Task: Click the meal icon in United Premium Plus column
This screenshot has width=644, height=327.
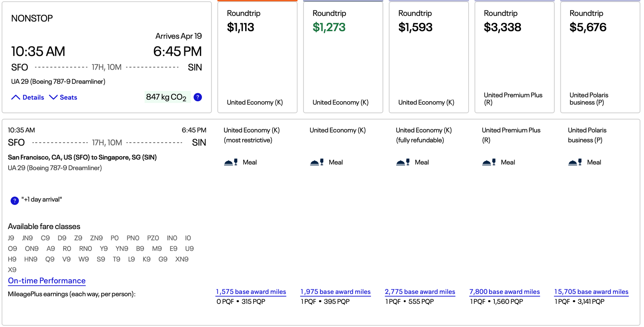Action: (x=489, y=162)
